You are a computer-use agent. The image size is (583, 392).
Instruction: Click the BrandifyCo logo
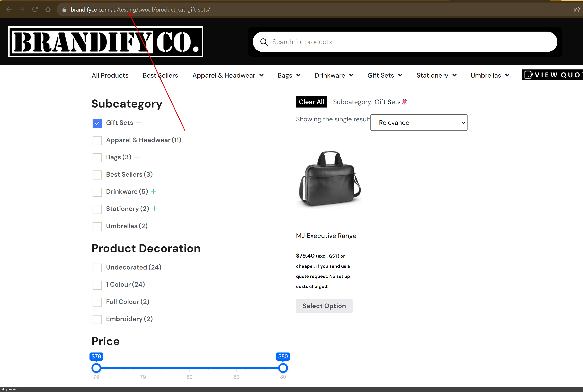[106, 42]
